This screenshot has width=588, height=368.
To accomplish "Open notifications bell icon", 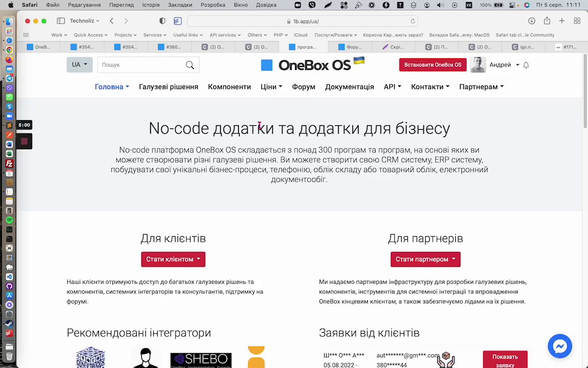I will 526,65.
